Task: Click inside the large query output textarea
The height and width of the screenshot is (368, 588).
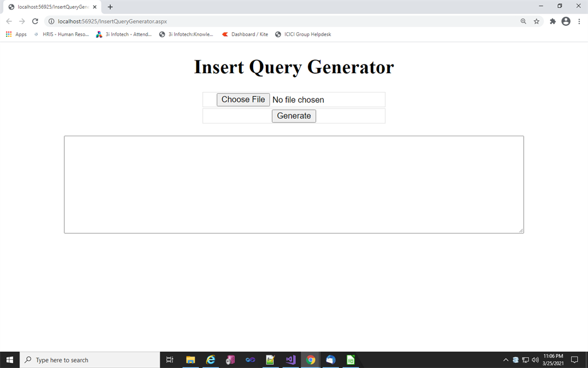Action: (x=293, y=184)
